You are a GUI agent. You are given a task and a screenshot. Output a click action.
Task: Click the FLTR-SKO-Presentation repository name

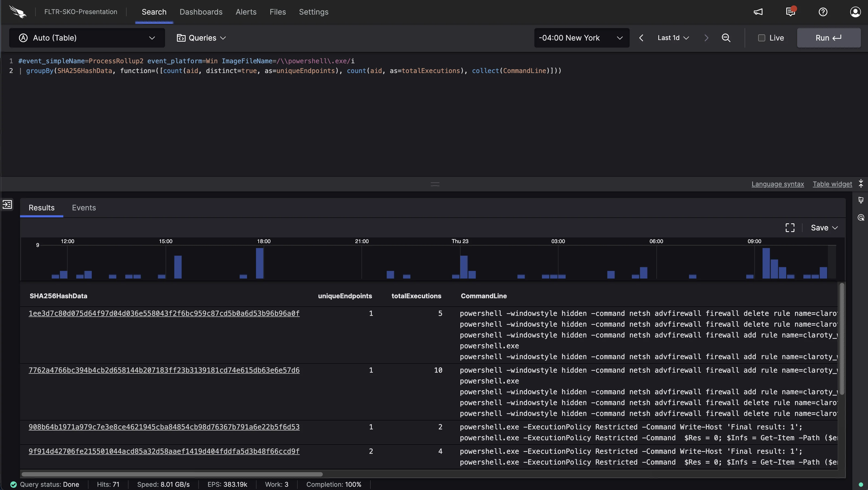(x=81, y=12)
